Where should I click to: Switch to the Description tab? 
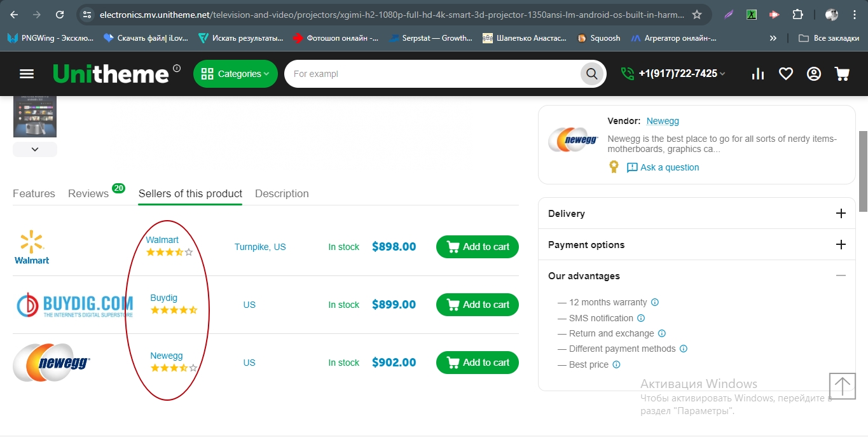click(x=282, y=194)
